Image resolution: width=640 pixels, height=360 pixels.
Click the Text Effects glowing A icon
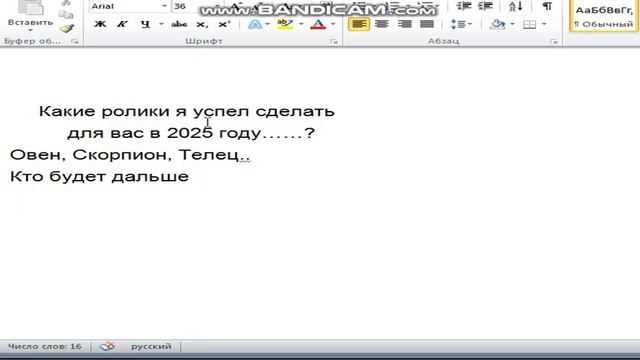click(255, 24)
